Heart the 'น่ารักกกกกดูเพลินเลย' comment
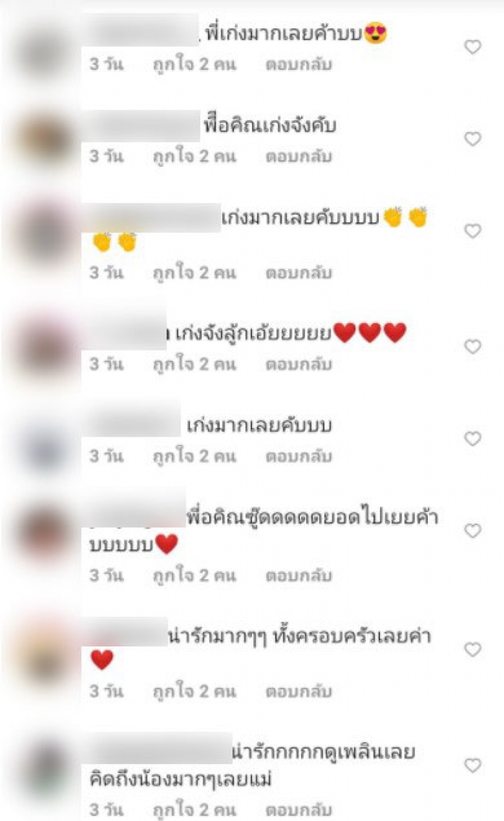This screenshot has height=821, width=504. point(472,766)
